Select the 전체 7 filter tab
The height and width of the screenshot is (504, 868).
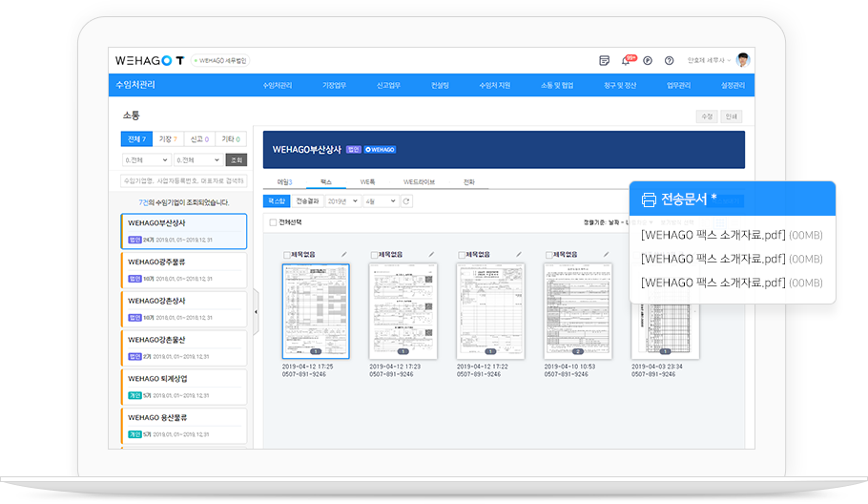[x=136, y=139]
